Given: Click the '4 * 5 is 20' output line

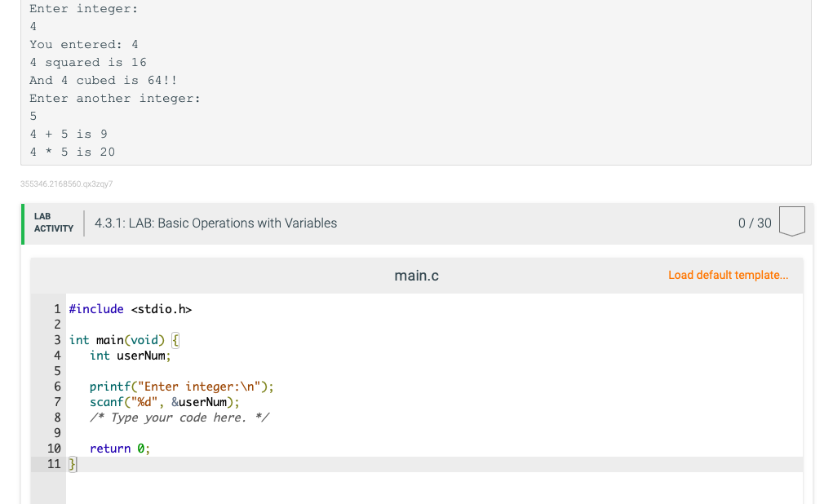Looking at the screenshot, I should [x=73, y=152].
